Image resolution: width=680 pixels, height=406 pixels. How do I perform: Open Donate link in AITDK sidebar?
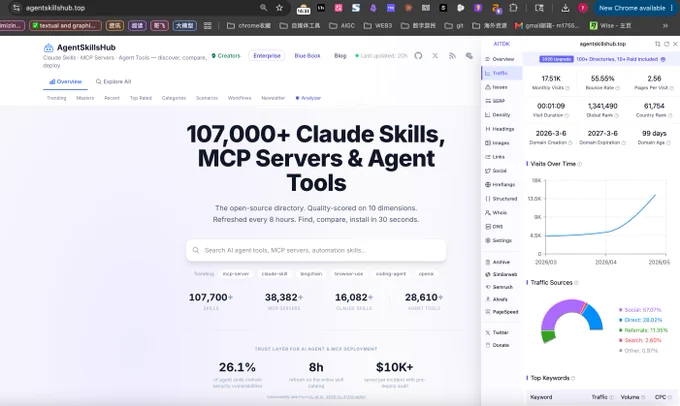click(x=497, y=345)
